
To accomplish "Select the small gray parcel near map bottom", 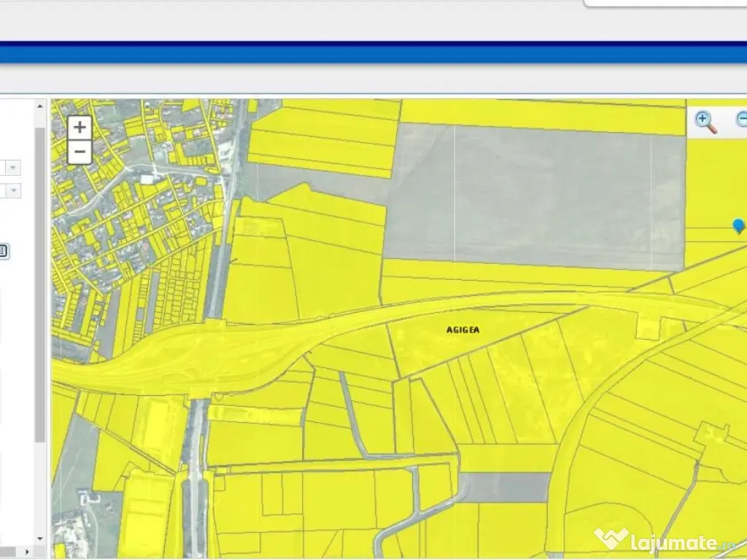I will pyautogui.click(x=507, y=487).
